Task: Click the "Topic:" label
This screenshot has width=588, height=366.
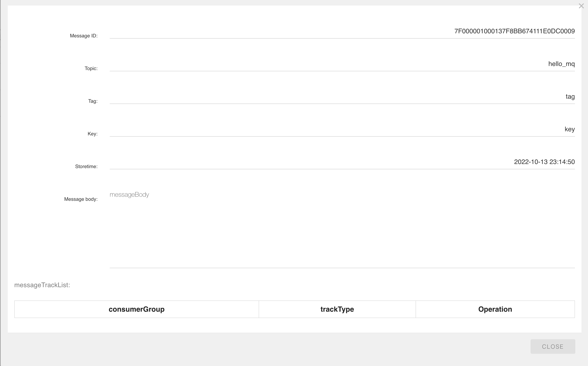Action: pyautogui.click(x=91, y=68)
